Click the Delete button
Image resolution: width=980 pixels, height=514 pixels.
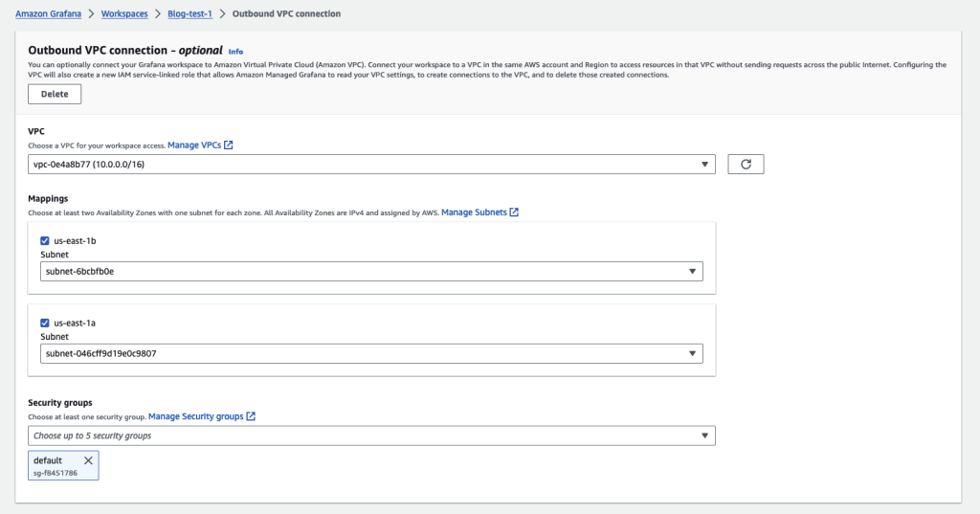pos(55,94)
